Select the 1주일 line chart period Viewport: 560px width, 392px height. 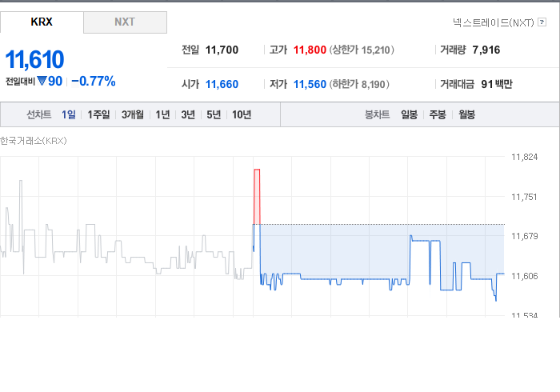tap(98, 114)
